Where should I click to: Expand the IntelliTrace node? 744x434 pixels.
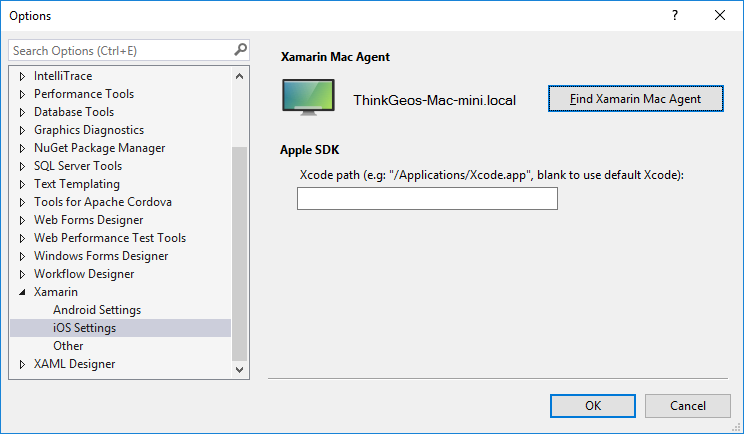point(22,76)
